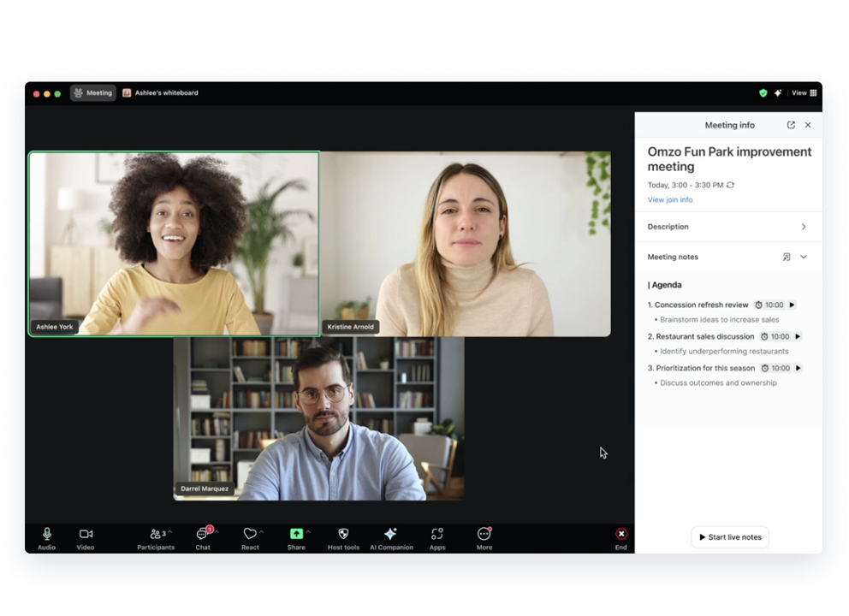849x616 pixels.
Task: Start timer for Prioritization for this season
Action: (x=799, y=368)
